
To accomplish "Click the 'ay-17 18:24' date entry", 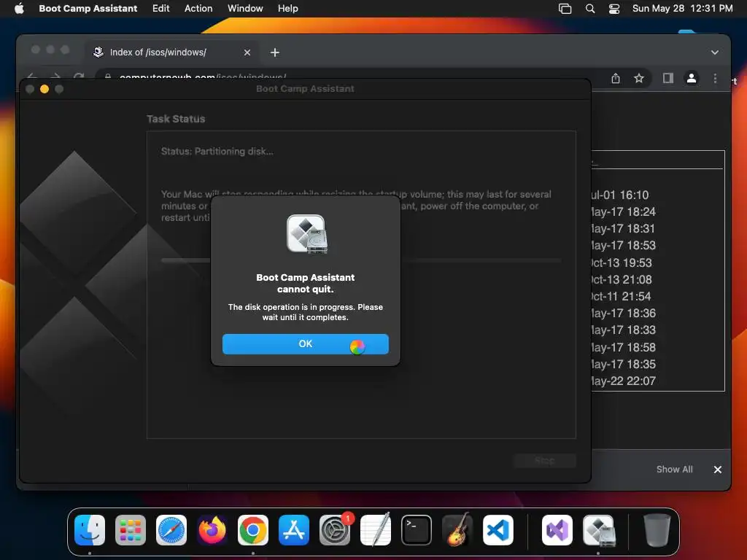I will click(x=623, y=211).
